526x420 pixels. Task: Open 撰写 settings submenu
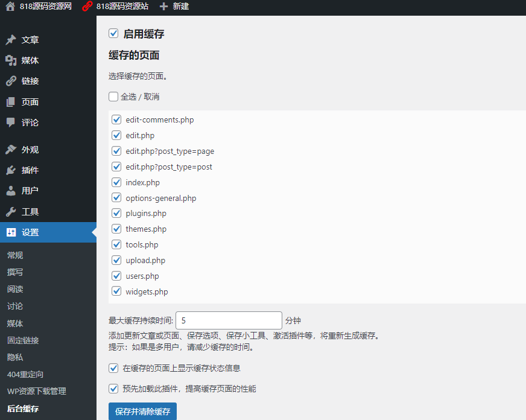click(x=15, y=272)
